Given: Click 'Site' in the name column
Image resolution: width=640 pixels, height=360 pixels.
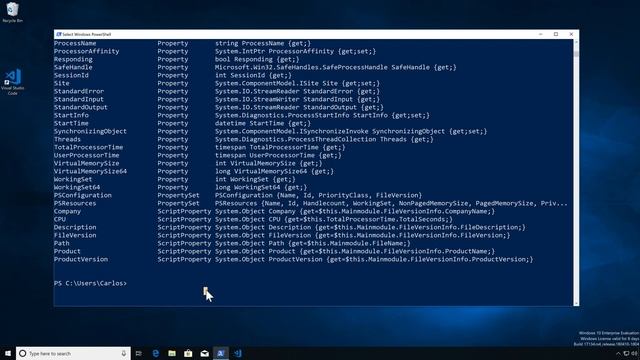Looking at the screenshot, I should click(x=62, y=83).
